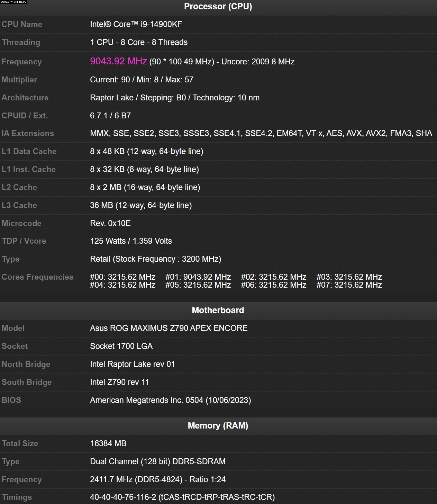Click the North Bridge label

click(26, 364)
